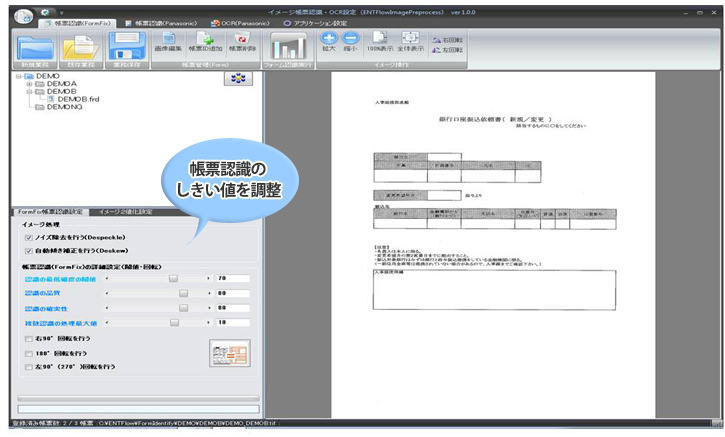
Task: Enable the 右90° rotation checkbox
Action: click(27, 340)
